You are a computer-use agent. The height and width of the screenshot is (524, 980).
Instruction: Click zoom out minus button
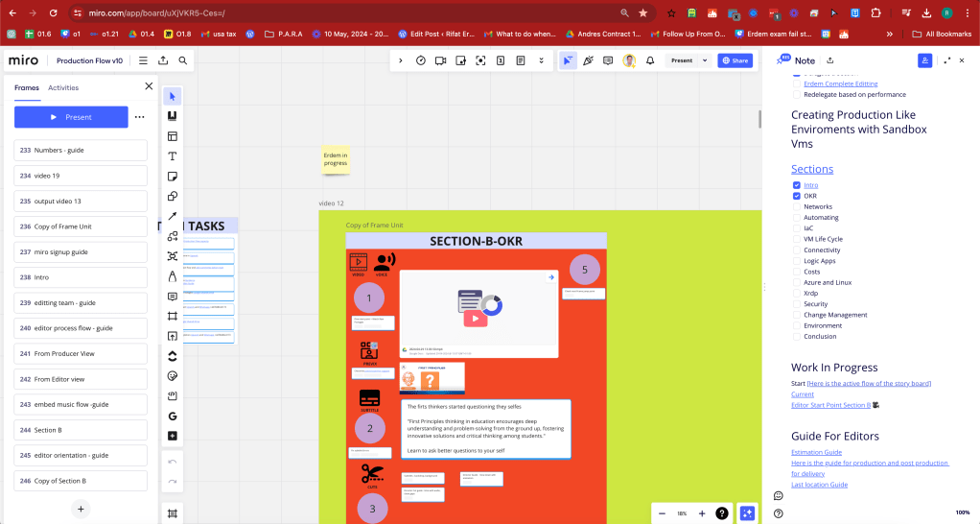pyautogui.click(x=662, y=513)
